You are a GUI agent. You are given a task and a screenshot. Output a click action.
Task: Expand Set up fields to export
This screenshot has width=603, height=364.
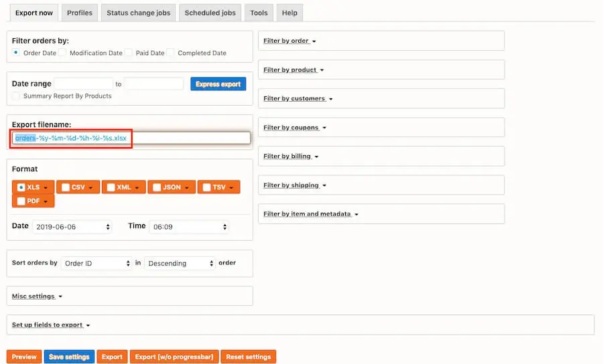coord(51,325)
